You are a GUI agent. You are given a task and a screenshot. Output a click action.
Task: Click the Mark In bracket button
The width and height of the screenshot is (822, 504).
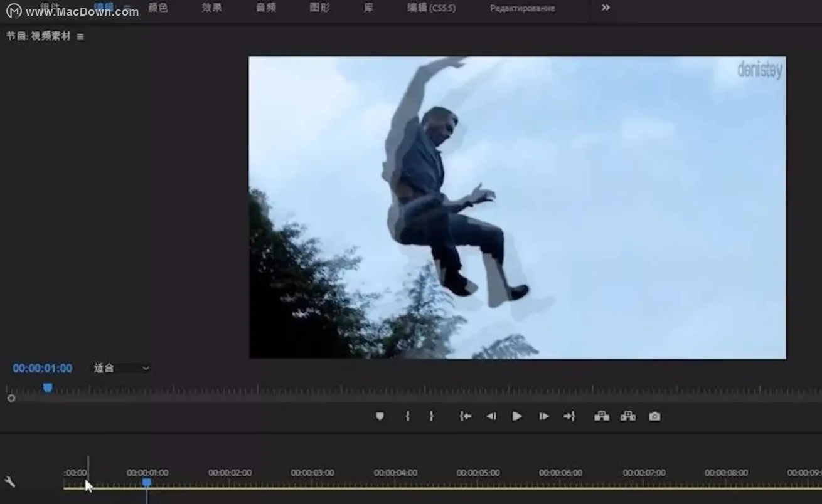(x=408, y=416)
